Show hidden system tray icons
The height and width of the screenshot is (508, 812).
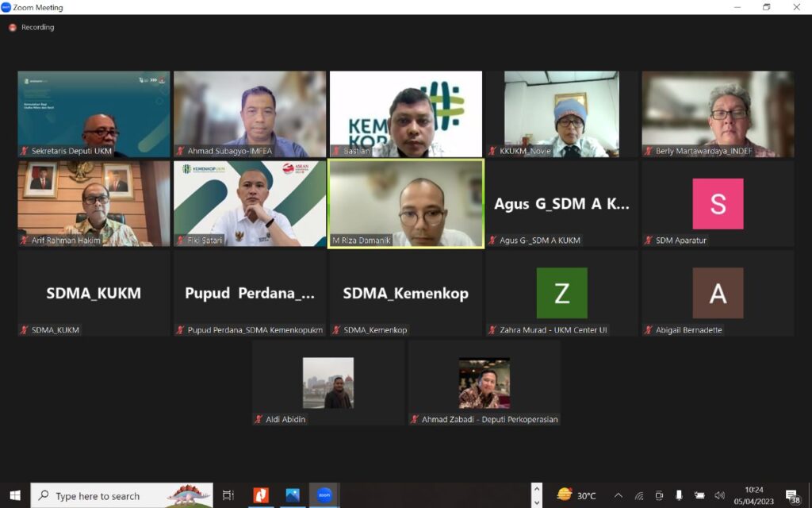point(619,495)
